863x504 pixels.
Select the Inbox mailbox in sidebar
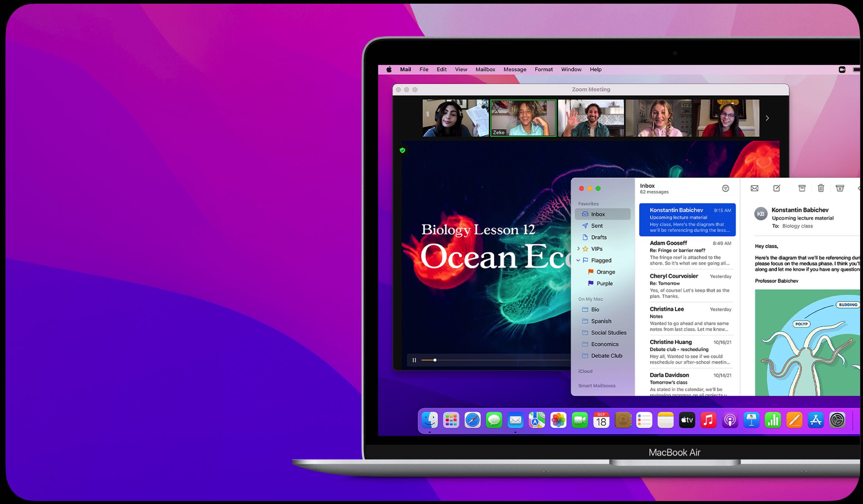603,214
